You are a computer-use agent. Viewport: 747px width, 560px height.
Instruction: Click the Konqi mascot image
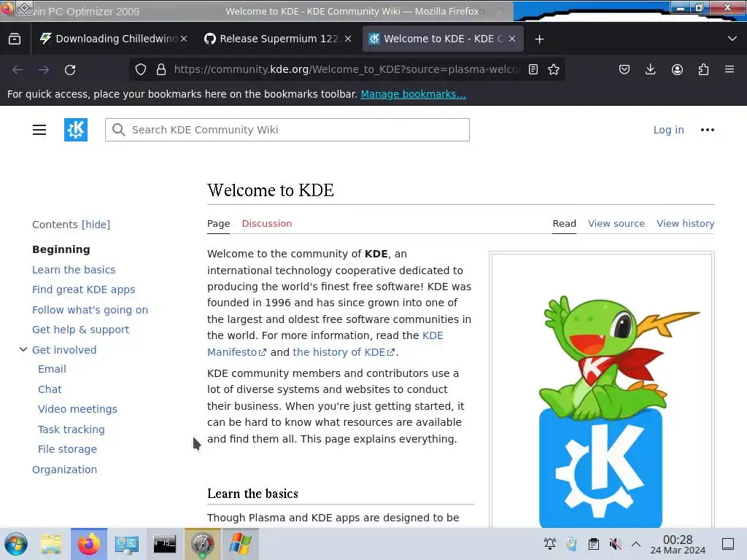[601, 391]
